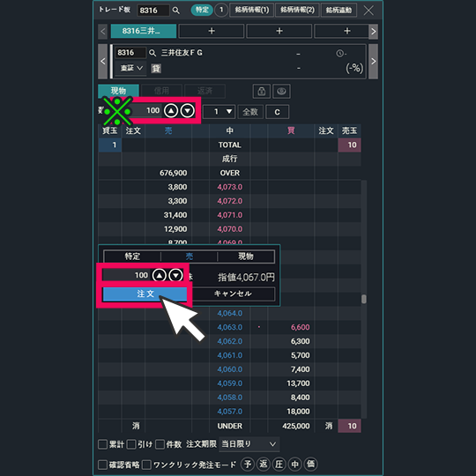Click the search icon beside the top 8316 field
Screen dimensions: 476x476
pos(175,11)
